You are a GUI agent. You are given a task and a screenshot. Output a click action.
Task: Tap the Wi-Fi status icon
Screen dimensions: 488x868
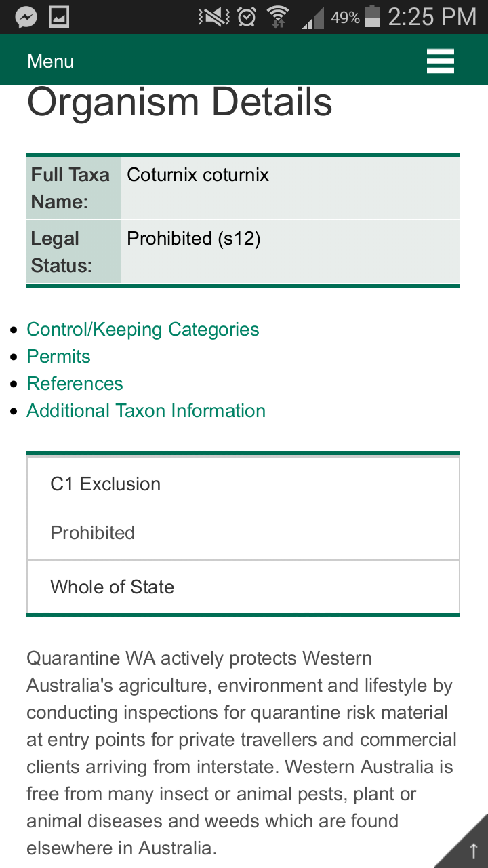pyautogui.click(x=277, y=17)
